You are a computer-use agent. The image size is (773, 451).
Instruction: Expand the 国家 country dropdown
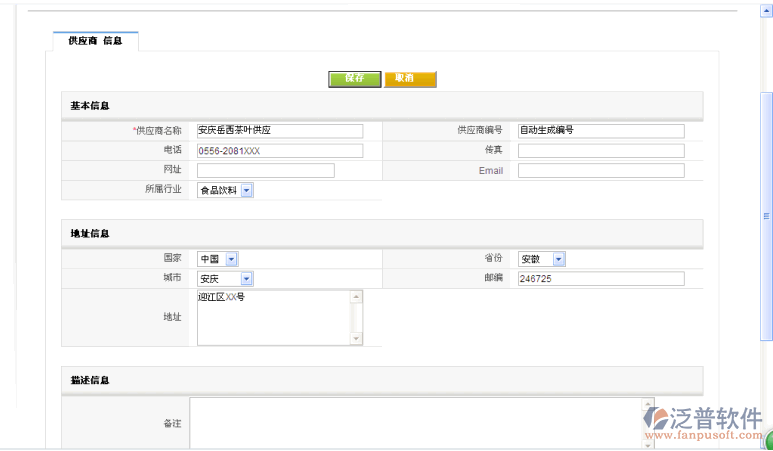pos(232,259)
